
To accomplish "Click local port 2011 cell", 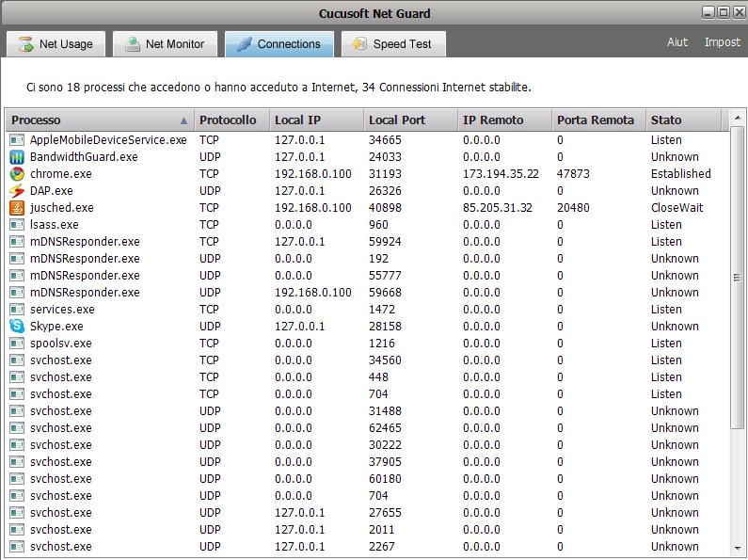I will (381, 530).
